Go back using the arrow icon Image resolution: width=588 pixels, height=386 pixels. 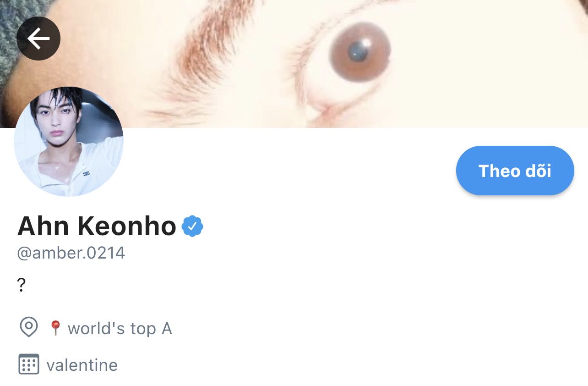point(38,39)
